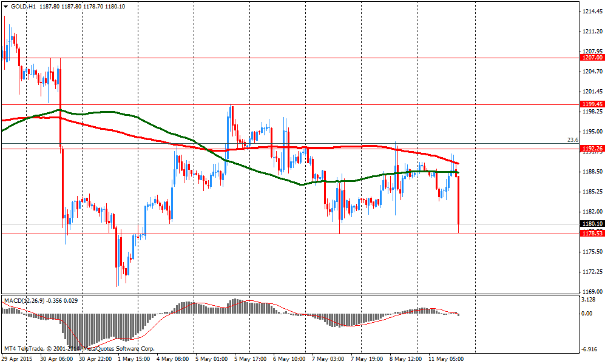Click the 1175.50 price axis value
This screenshot has width=605, height=364.
(x=593, y=252)
